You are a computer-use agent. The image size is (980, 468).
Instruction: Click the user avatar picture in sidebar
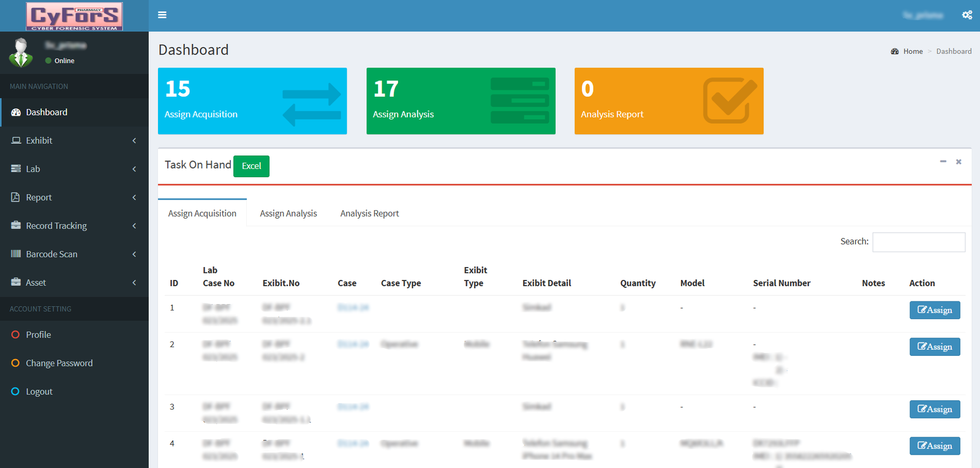tap(21, 53)
